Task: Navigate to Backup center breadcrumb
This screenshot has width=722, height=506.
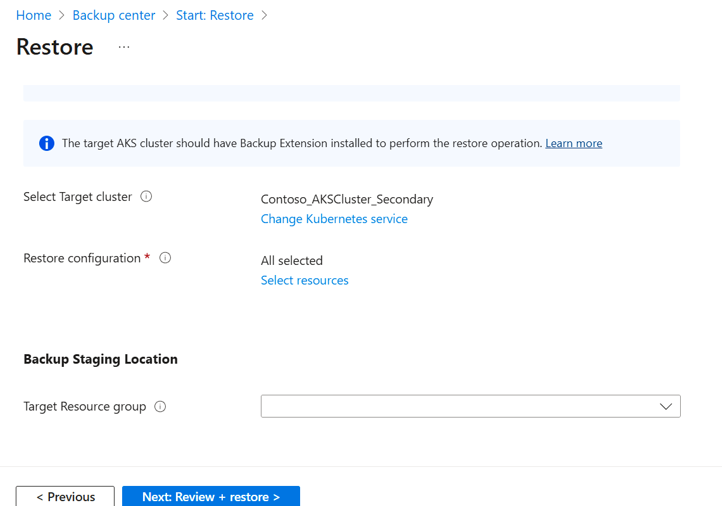Action: [x=114, y=16]
